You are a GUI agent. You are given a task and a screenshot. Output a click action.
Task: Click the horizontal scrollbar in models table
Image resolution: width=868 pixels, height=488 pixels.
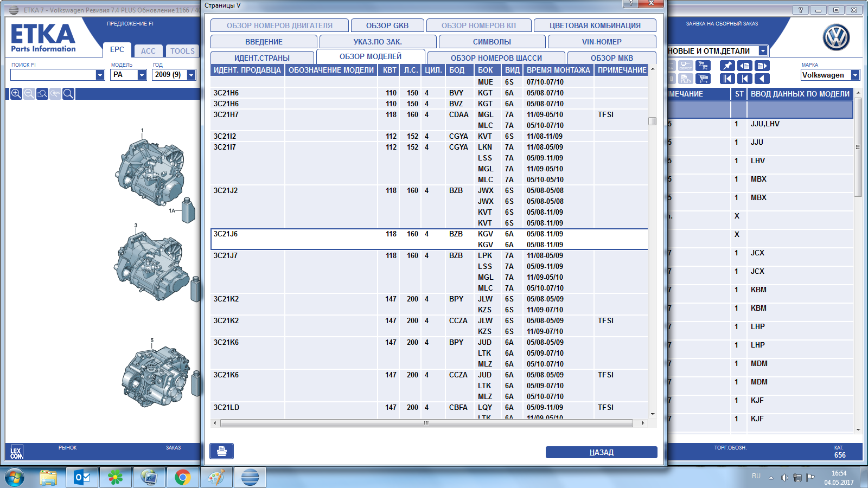(x=426, y=423)
